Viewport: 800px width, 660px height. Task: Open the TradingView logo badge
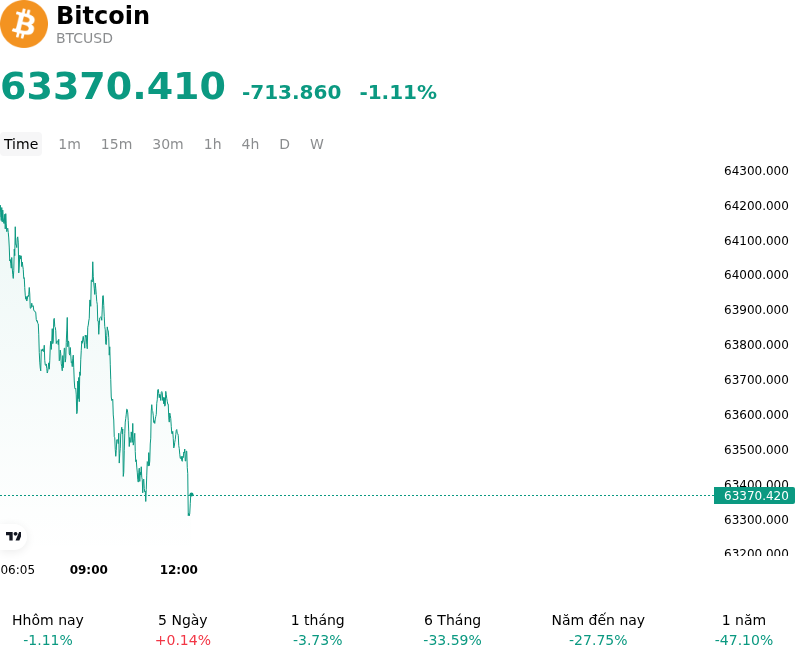point(13,537)
